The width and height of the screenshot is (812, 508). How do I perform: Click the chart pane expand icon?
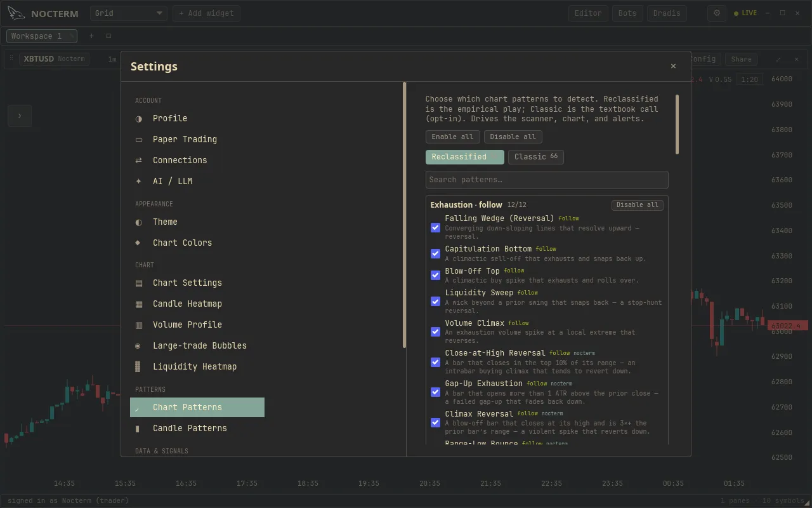[x=778, y=59]
